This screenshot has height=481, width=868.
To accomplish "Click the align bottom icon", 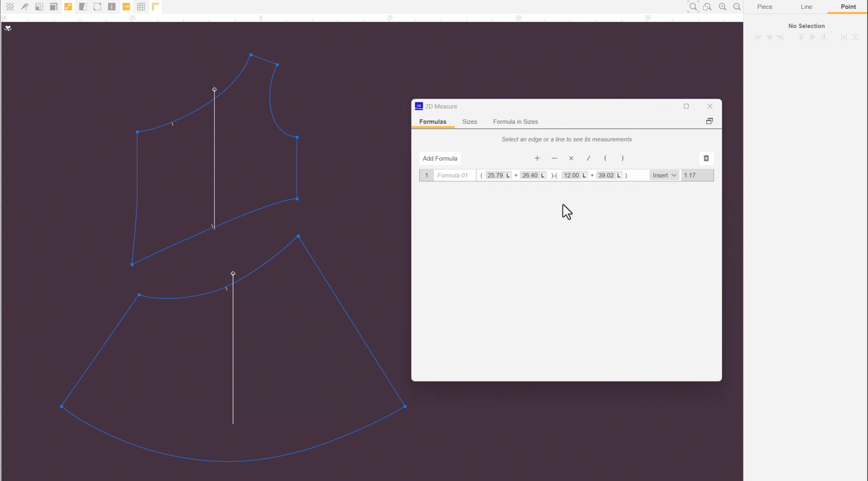I will coord(823,37).
